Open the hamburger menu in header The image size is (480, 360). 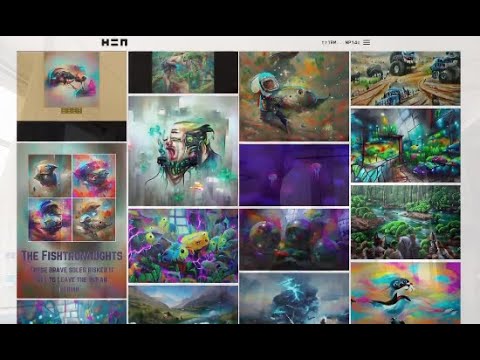click(366, 42)
